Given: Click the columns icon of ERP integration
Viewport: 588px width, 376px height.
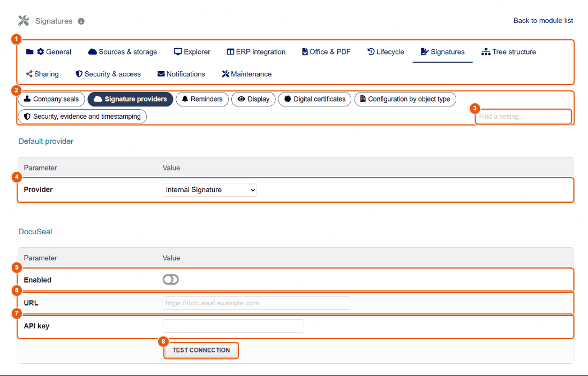Looking at the screenshot, I should 230,52.
